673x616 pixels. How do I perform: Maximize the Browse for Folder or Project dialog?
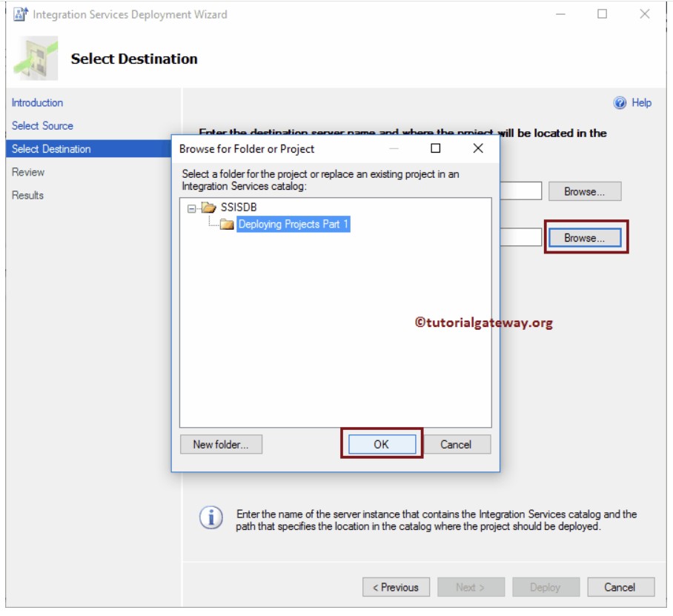(x=435, y=148)
